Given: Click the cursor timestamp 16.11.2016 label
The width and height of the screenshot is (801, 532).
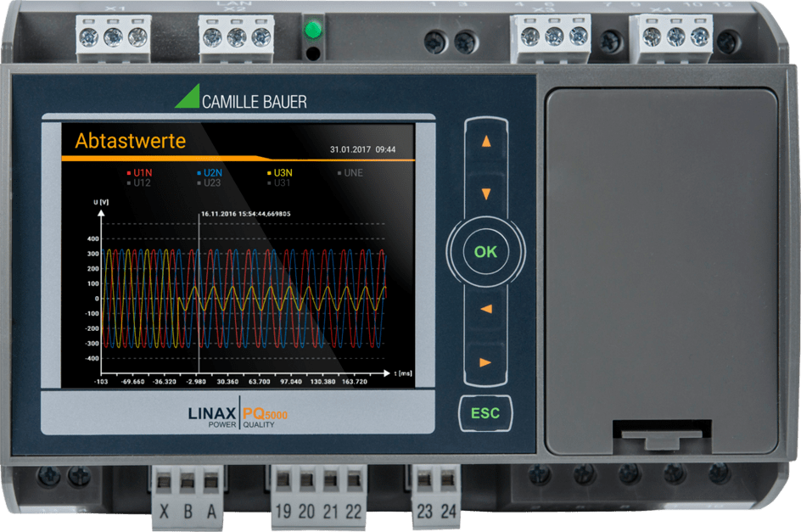Looking at the screenshot, I should [245, 214].
